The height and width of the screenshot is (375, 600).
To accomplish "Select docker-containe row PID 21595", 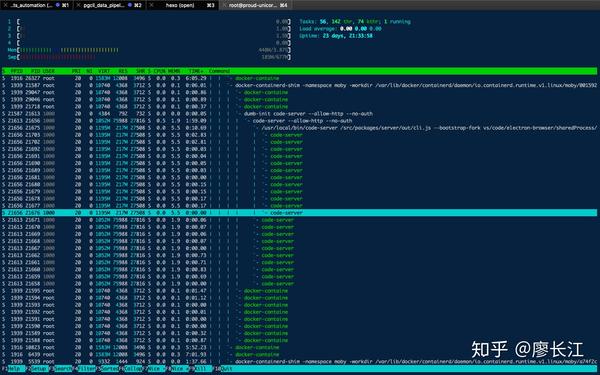I will pos(299,291).
